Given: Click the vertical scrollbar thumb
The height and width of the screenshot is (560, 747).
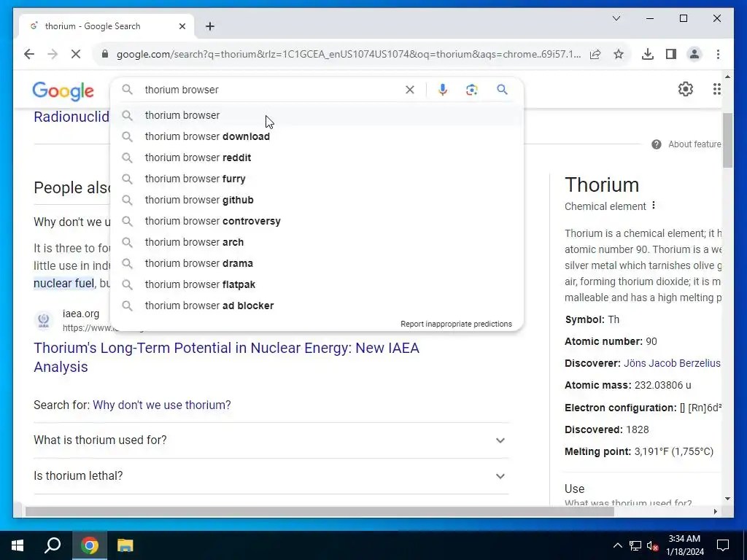Looking at the screenshot, I should [x=727, y=141].
